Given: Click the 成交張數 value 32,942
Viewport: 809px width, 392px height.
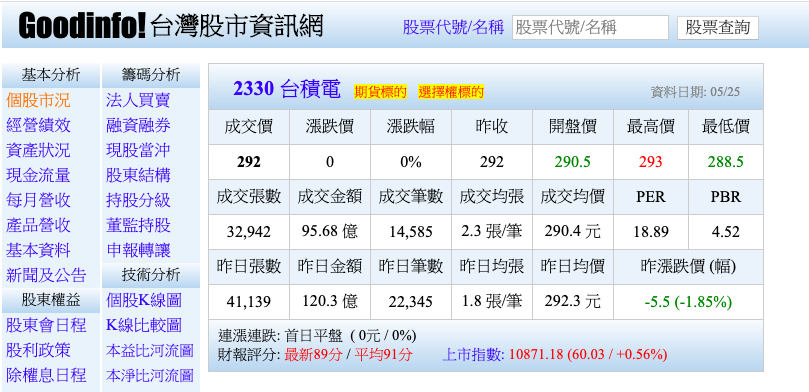Looking at the screenshot, I should [249, 232].
